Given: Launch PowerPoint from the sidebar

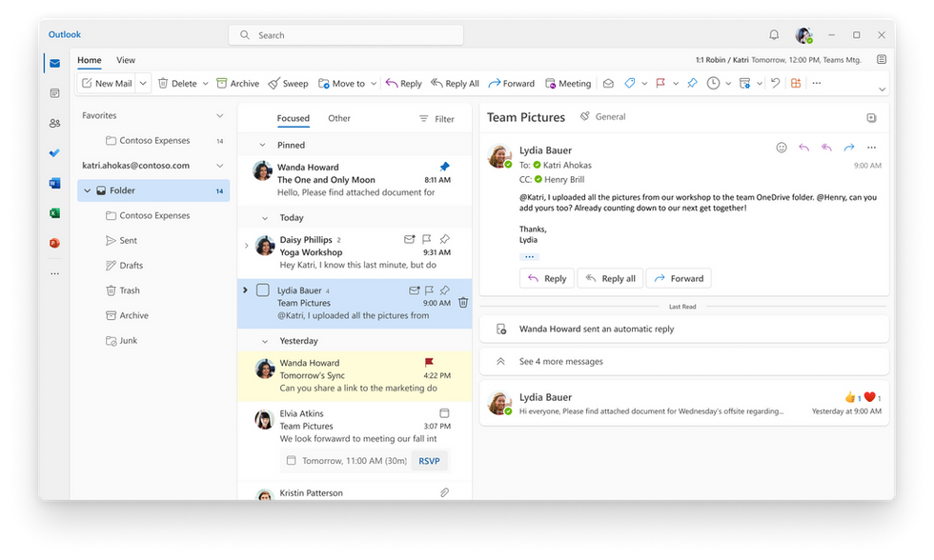Looking at the screenshot, I should click(55, 243).
